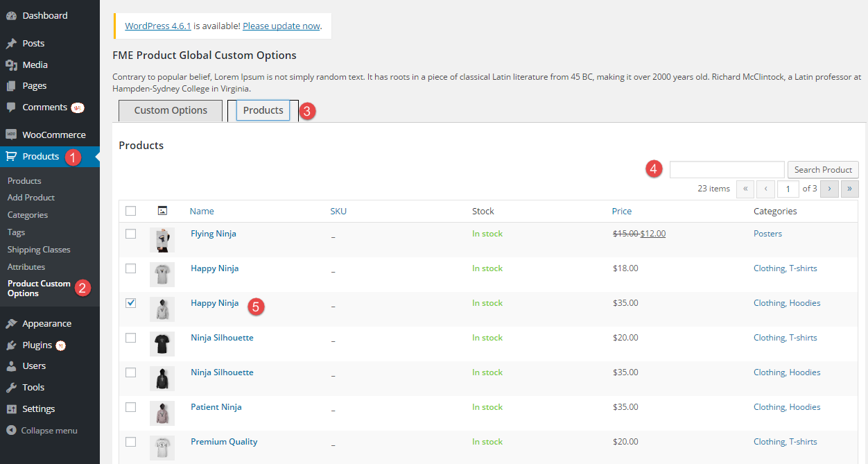
Task: Sort the table by Name column
Action: pos(202,211)
